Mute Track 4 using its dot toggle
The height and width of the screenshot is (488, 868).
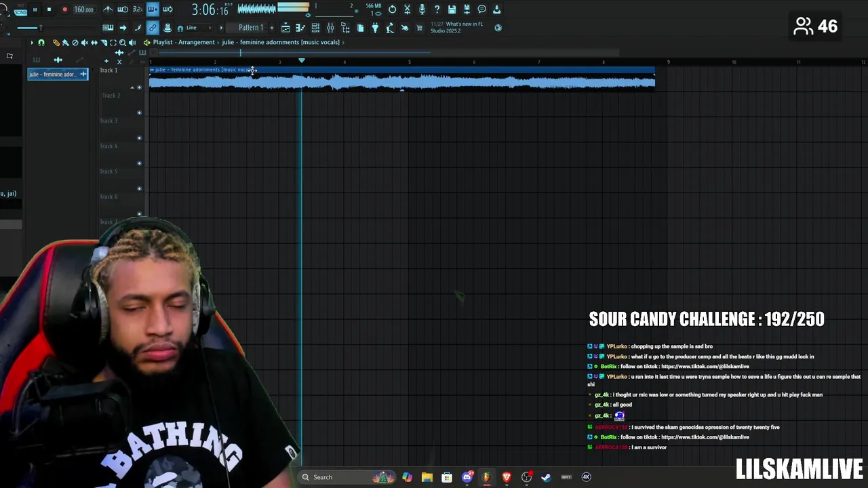[140, 163]
